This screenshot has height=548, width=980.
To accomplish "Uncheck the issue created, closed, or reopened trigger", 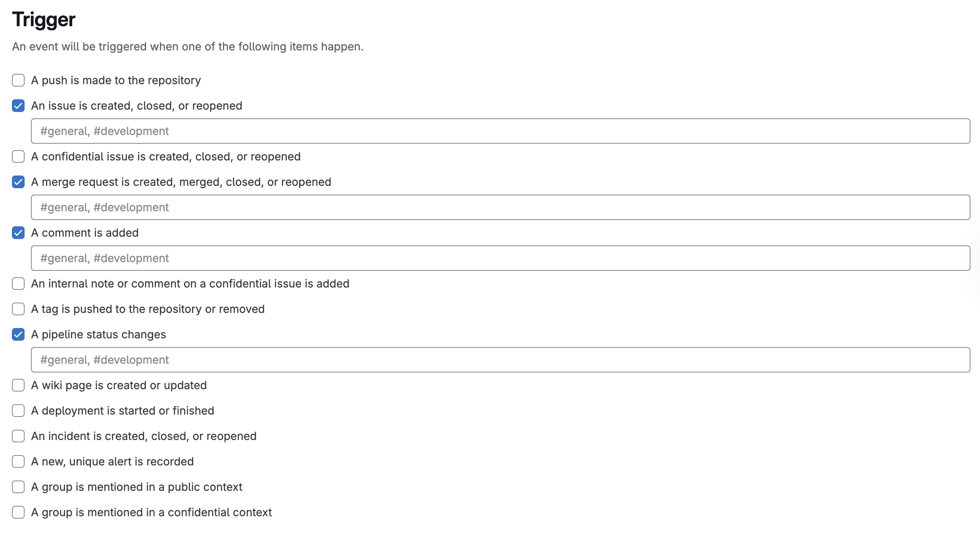I will click(x=18, y=106).
